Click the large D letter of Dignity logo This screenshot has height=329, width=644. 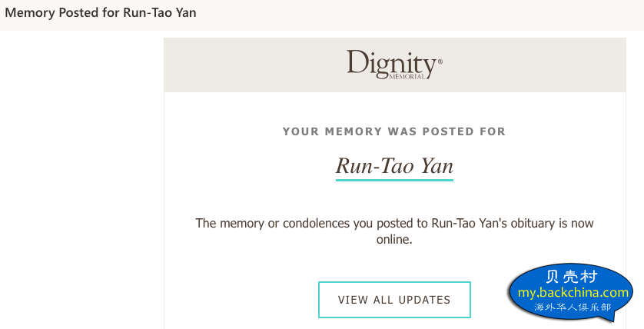(357, 62)
